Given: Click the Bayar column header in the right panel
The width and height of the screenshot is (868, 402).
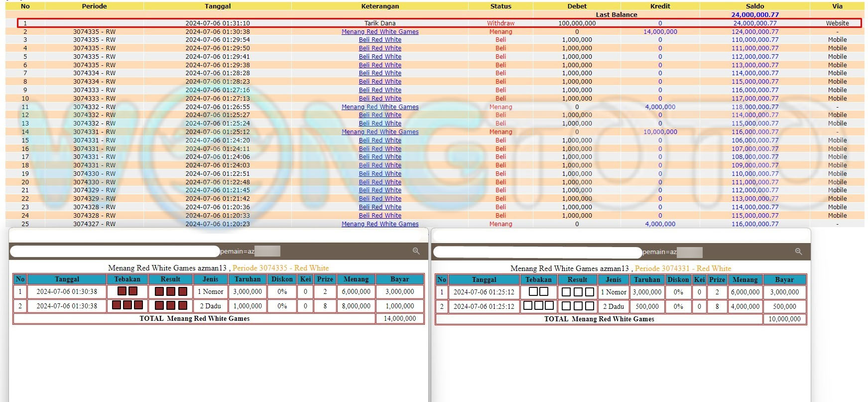Looking at the screenshot, I should point(784,279).
